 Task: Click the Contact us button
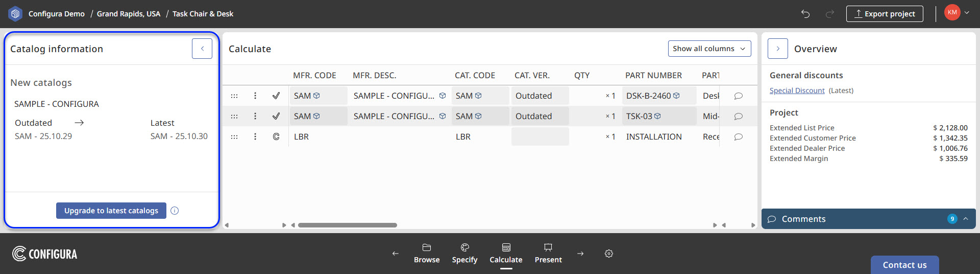click(x=904, y=265)
